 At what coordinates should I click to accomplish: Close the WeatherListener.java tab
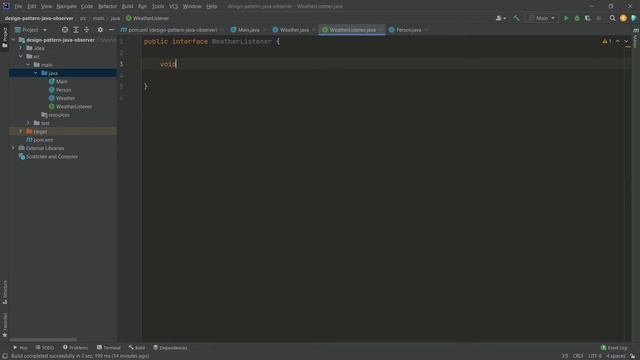coord(380,30)
